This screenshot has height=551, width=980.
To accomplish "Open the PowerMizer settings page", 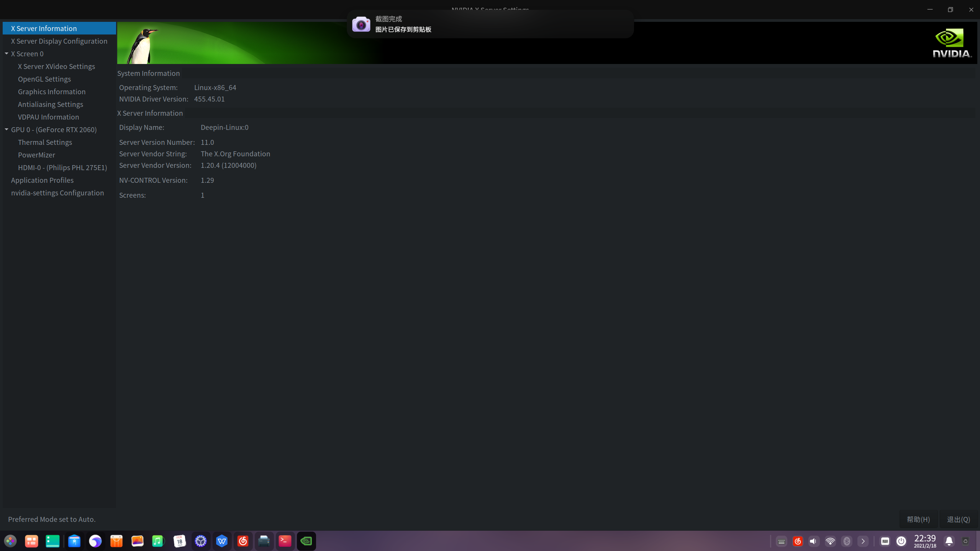I will (36, 155).
